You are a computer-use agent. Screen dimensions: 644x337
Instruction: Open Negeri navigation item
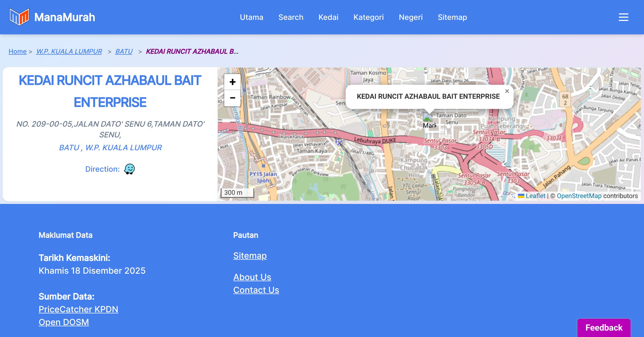[411, 17]
